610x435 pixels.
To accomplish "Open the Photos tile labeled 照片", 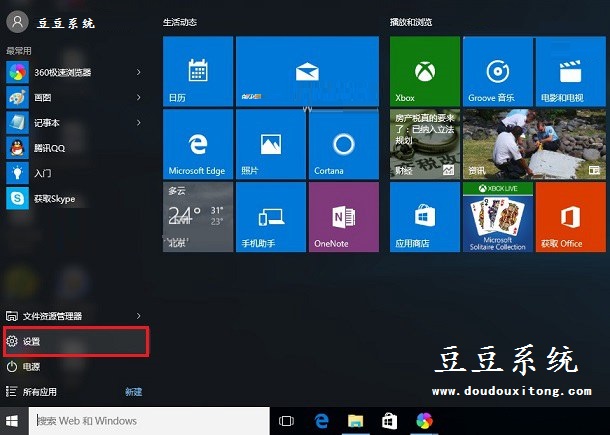I will 271,144.
